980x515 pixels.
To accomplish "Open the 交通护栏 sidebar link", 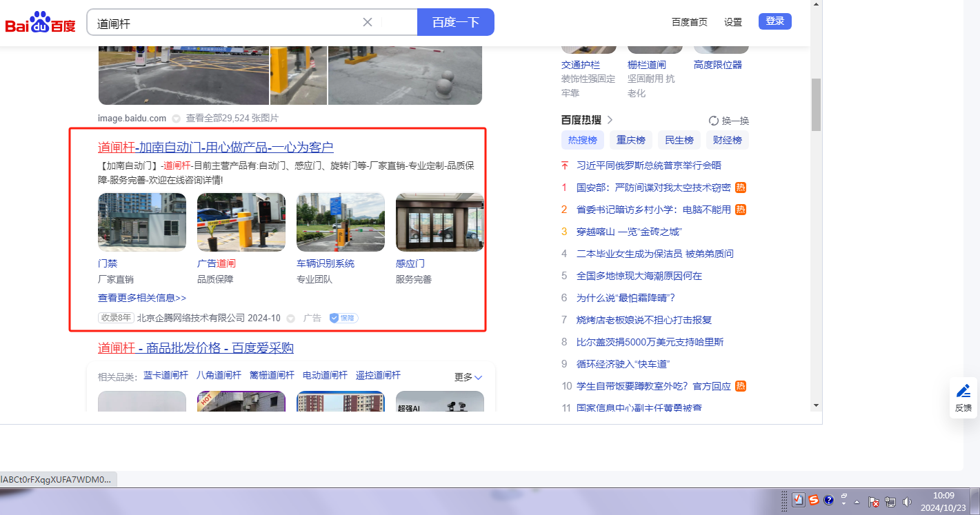I will pos(581,65).
